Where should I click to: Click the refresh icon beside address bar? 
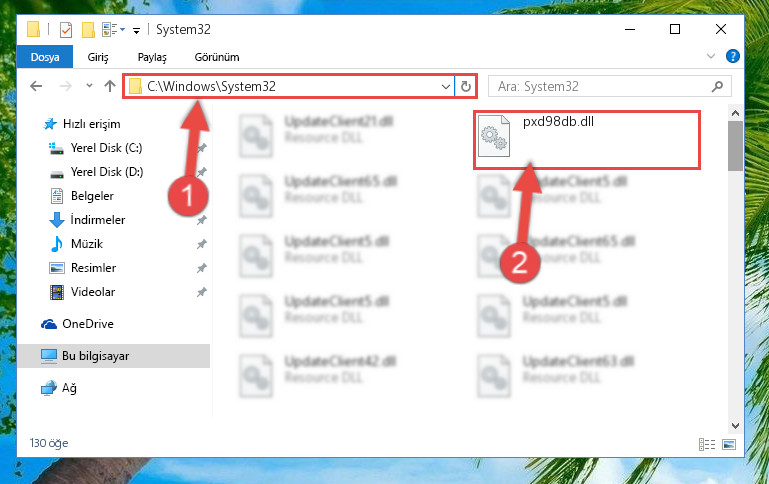click(465, 87)
